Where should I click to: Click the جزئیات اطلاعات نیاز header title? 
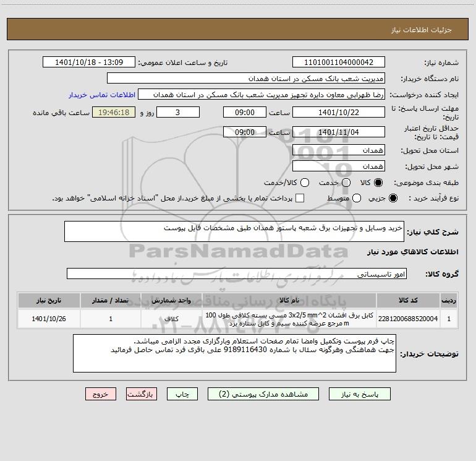click(x=421, y=30)
